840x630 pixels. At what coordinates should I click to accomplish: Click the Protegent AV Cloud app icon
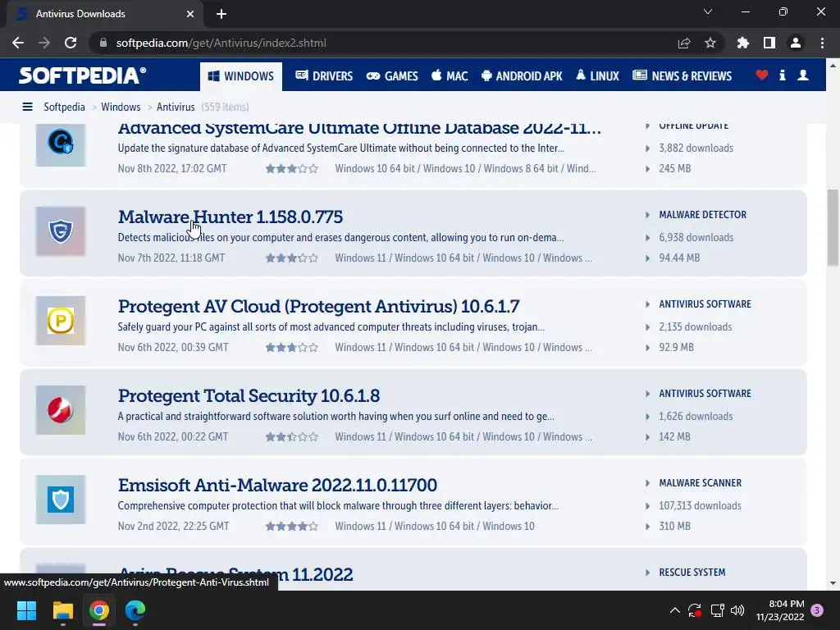61,321
